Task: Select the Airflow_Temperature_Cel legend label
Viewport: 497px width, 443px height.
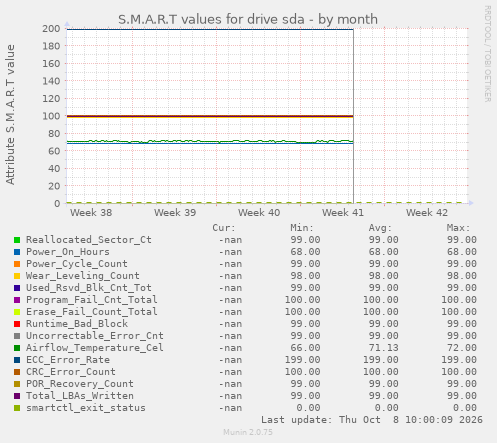Action: [x=95, y=348]
